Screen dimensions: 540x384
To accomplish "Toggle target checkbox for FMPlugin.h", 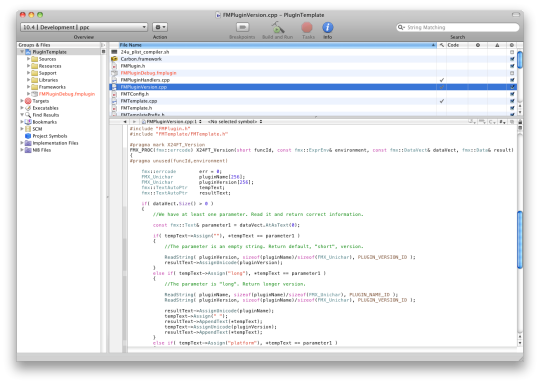I will pos(512,66).
